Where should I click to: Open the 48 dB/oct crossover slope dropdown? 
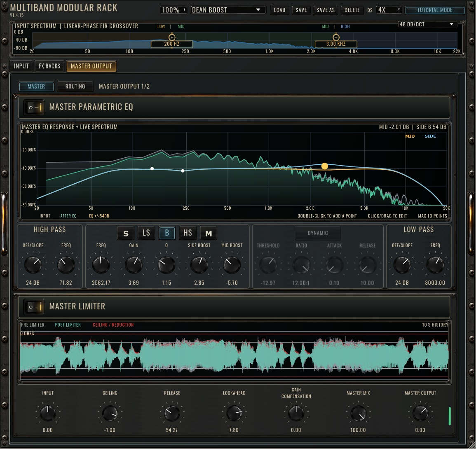coord(427,24)
